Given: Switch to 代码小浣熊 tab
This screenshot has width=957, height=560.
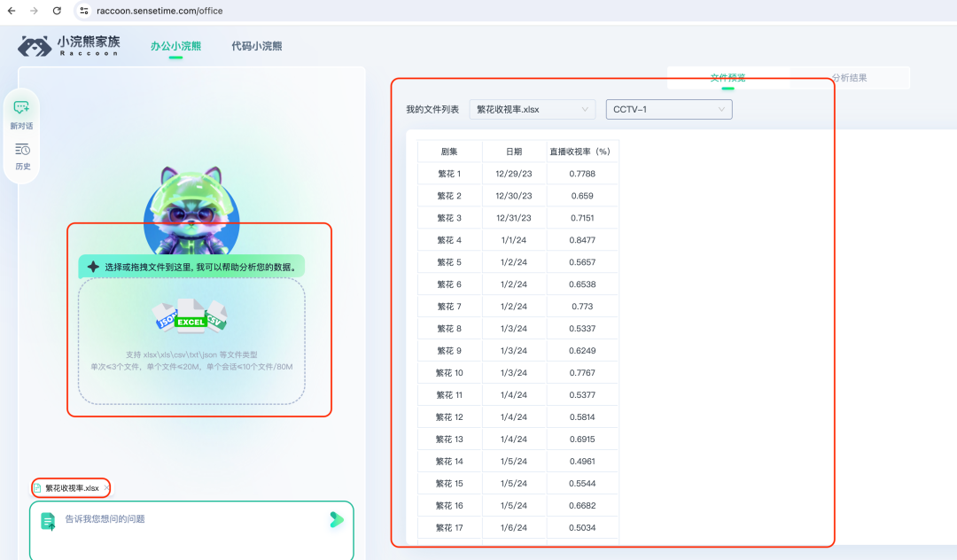Looking at the screenshot, I should 257,46.
